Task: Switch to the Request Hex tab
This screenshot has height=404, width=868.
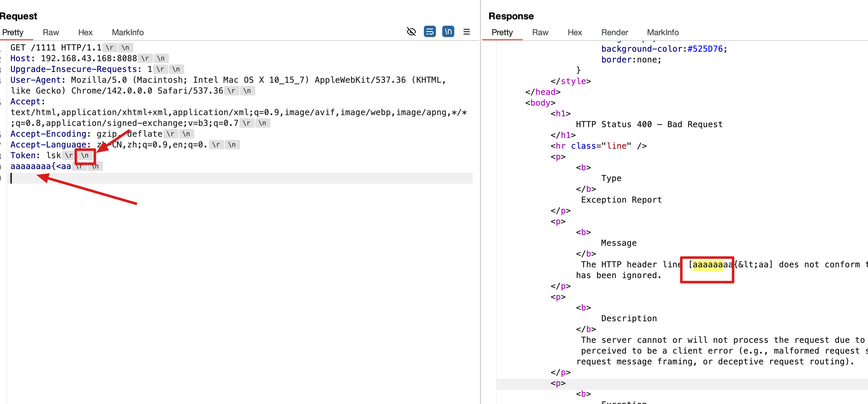Action: [x=85, y=32]
